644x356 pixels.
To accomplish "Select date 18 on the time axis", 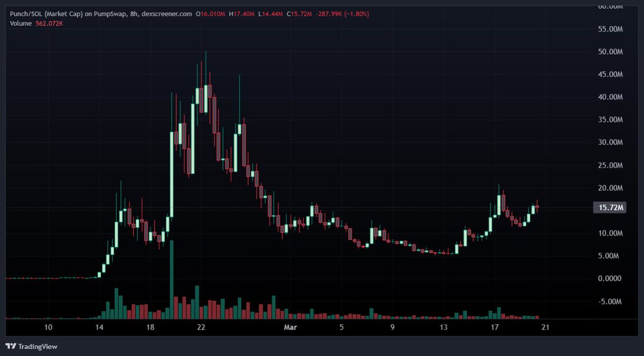I will click(150, 328).
